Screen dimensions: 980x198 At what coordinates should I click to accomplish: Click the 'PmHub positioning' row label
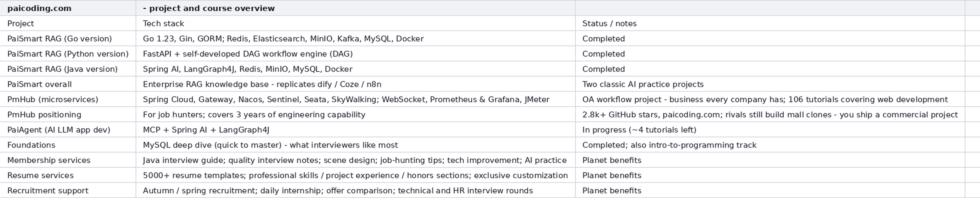tap(68, 115)
